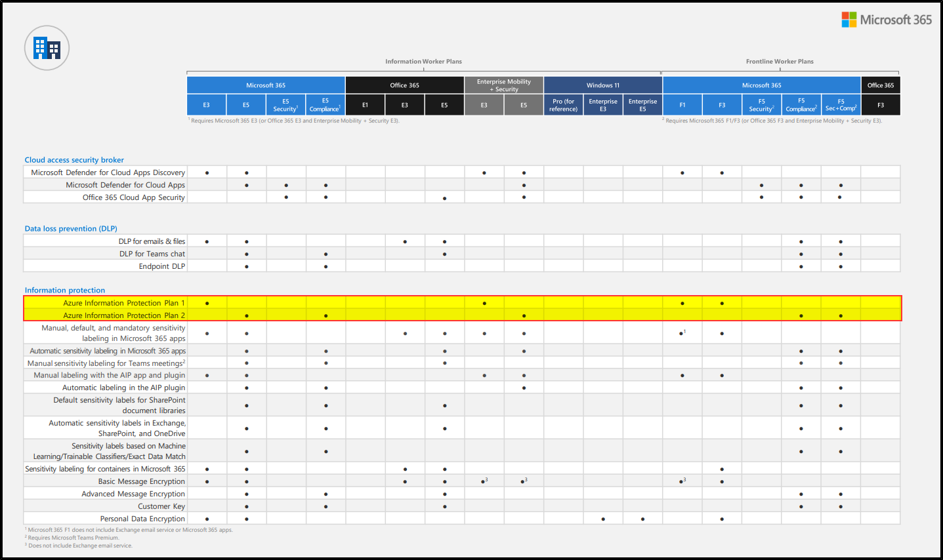Select the E5 Compliance column header
Image resolution: width=943 pixels, height=560 pixels.
tap(325, 105)
